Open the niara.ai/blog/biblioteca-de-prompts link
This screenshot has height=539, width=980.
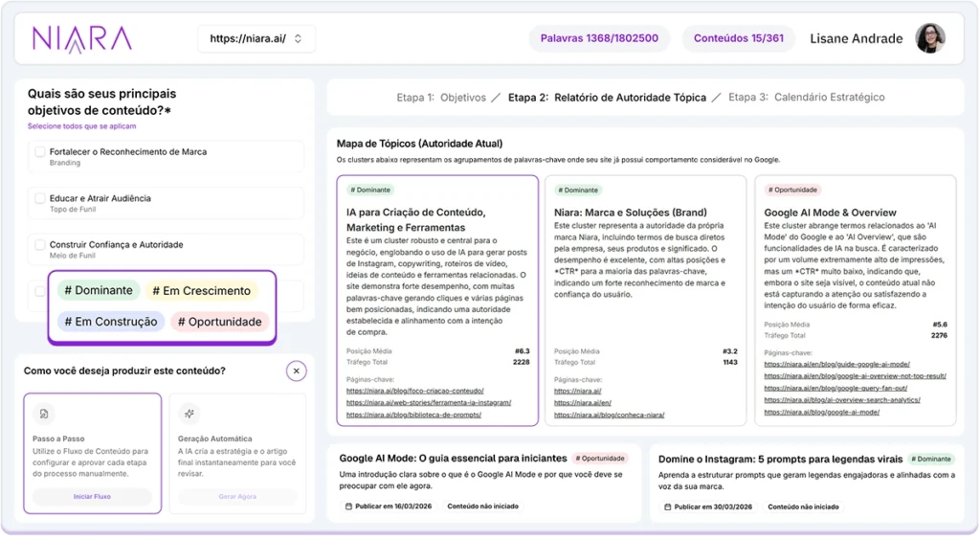pyautogui.click(x=413, y=415)
